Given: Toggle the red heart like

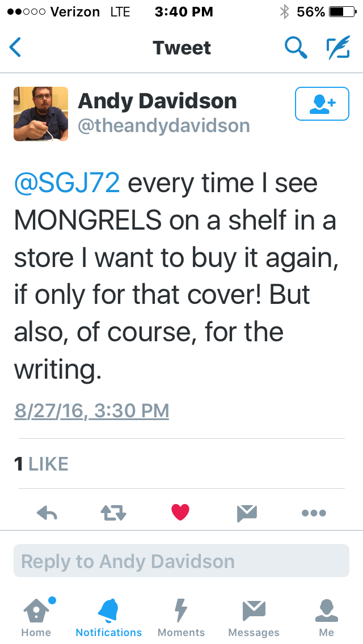Looking at the screenshot, I should coord(180,513).
